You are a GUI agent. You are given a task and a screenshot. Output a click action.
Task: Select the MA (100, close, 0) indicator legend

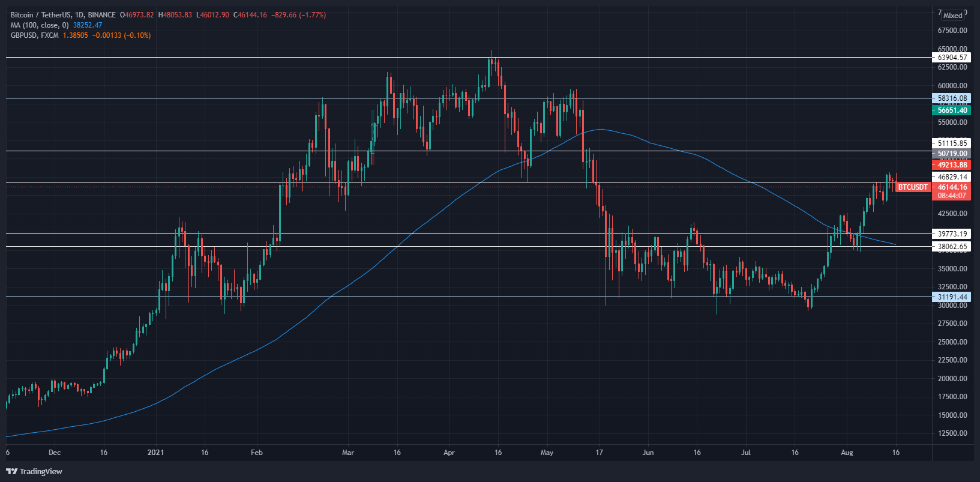(40, 25)
